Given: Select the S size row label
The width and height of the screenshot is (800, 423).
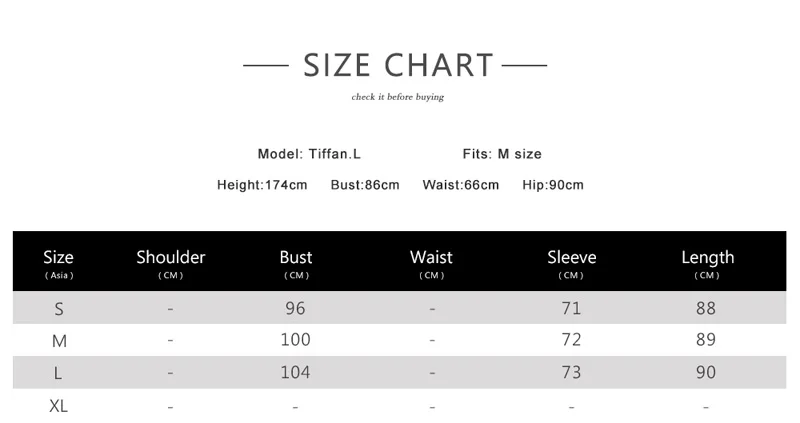Looking at the screenshot, I should [x=59, y=309].
